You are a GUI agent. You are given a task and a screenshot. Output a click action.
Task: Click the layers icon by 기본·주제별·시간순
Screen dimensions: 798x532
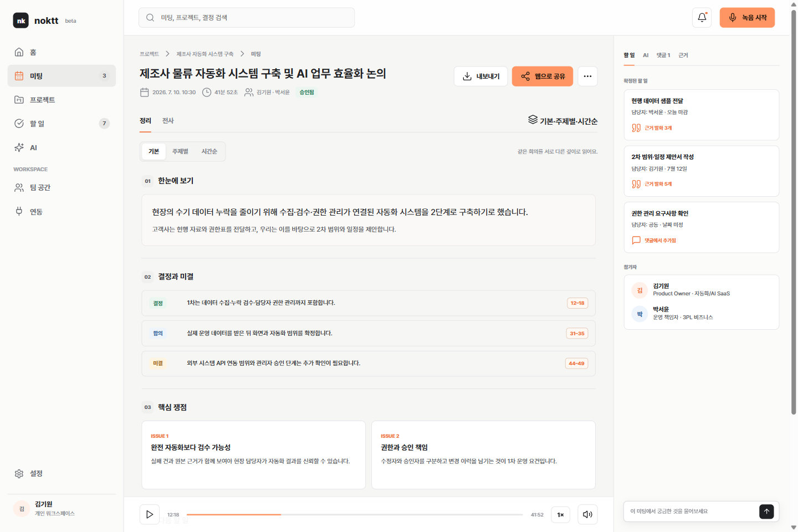pos(533,120)
